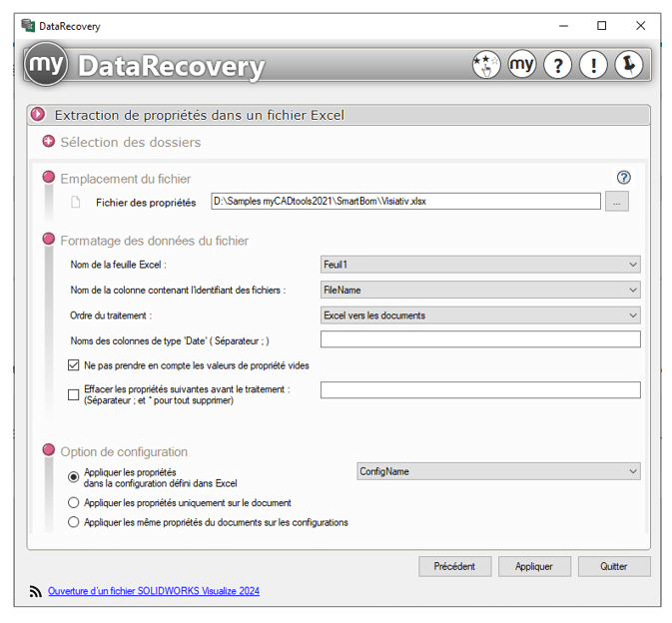Image resolution: width=672 pixels, height=623 pixels.
Task: Click the large 'my' logo beside the DataRecovery title
Action: (x=46, y=64)
